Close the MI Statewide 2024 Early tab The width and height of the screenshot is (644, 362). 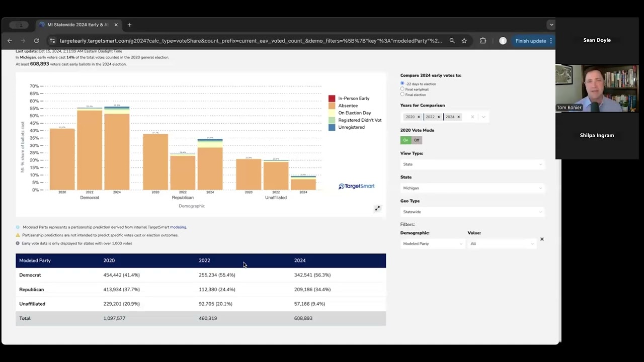pos(116,25)
